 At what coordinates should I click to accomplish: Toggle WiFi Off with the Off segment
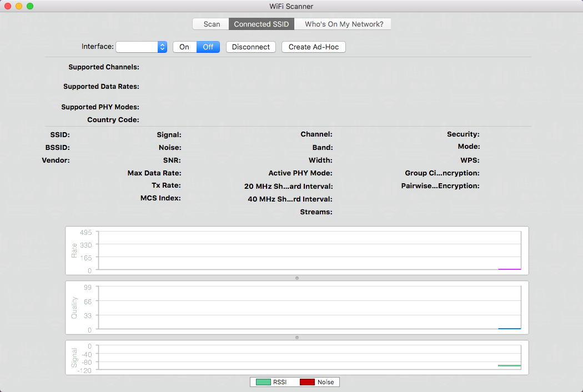(208, 47)
